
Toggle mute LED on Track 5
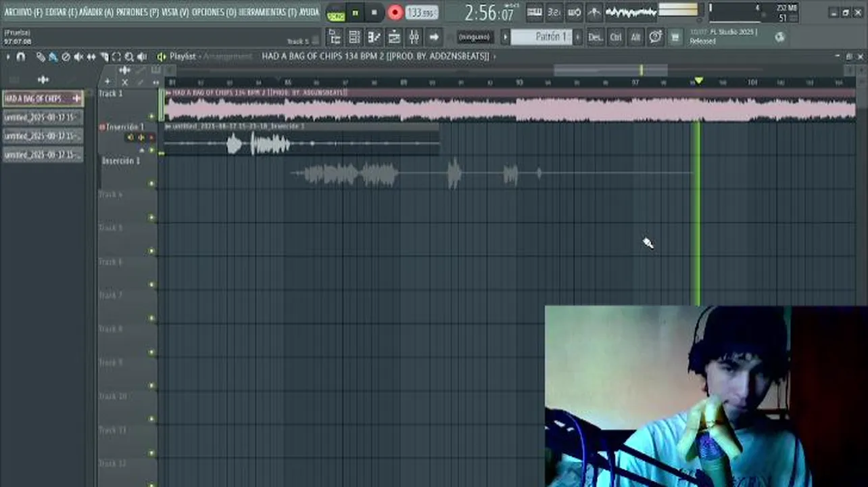[151, 251]
